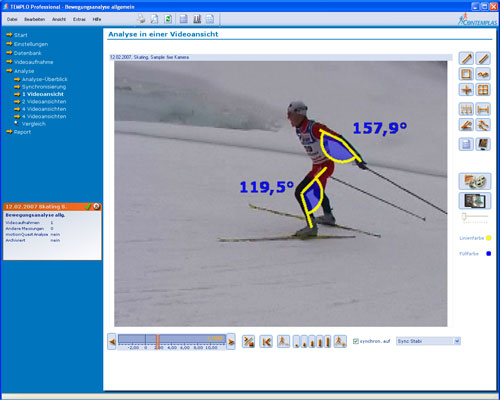The image size is (500, 400).
Task: Select the arrow drawing tool
Action: click(x=466, y=58)
